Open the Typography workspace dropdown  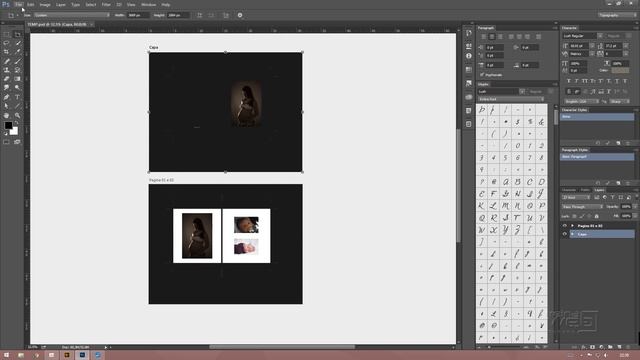point(618,15)
